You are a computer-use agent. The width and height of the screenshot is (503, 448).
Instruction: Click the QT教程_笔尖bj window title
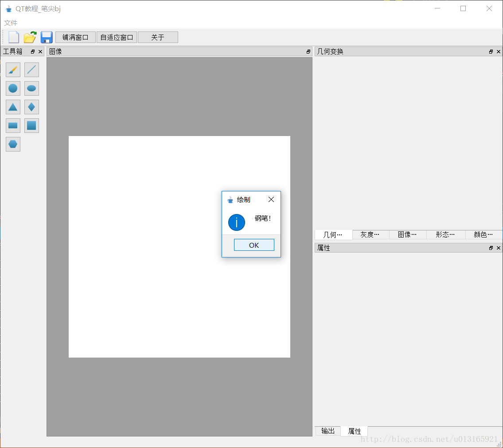click(38, 9)
